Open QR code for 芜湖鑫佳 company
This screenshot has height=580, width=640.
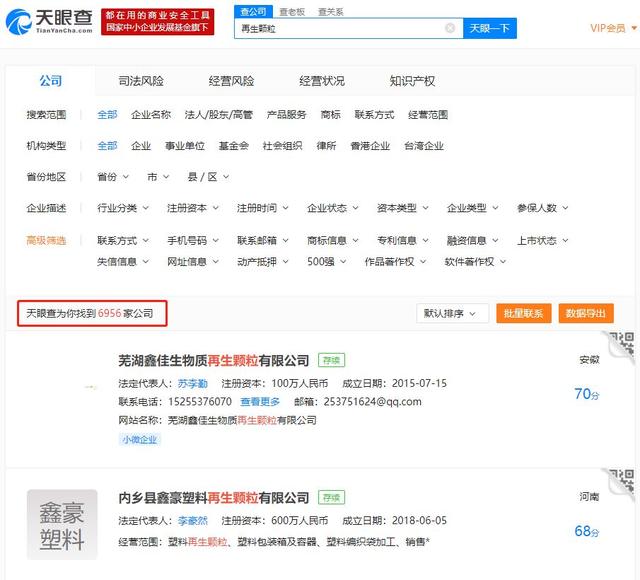621,347
